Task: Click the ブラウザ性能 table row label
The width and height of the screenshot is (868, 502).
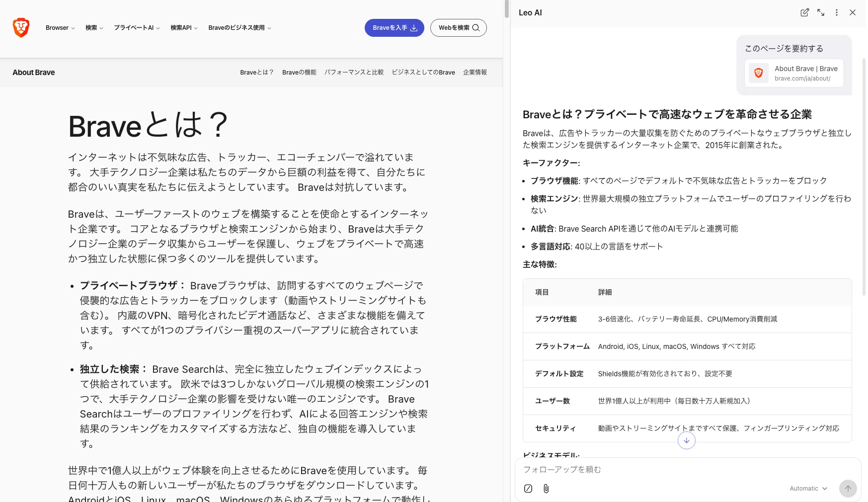Action: pos(556,319)
